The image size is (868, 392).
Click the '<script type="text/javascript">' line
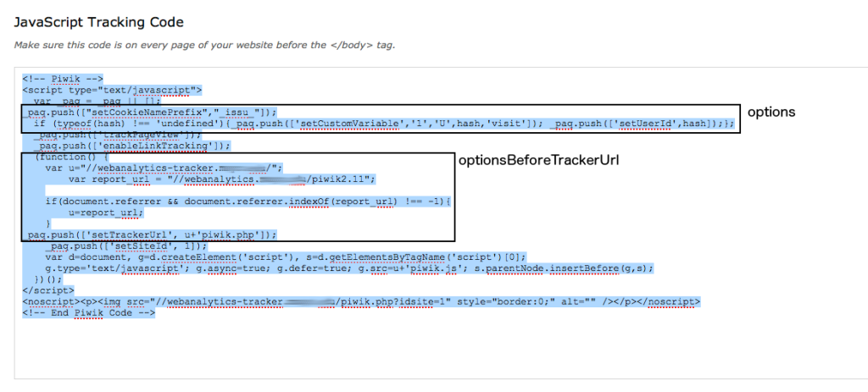pos(113,90)
